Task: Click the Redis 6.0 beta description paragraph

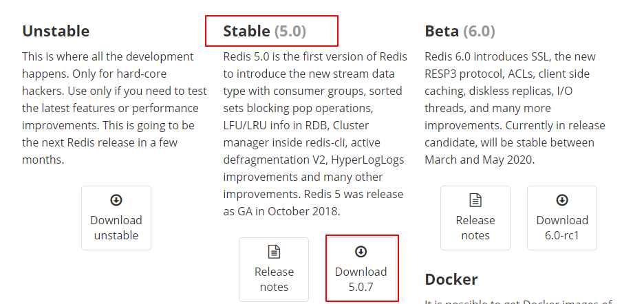Action: coord(511,108)
